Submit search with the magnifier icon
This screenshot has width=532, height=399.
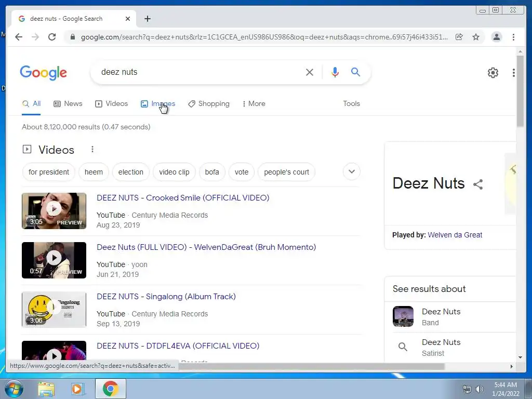pos(355,72)
